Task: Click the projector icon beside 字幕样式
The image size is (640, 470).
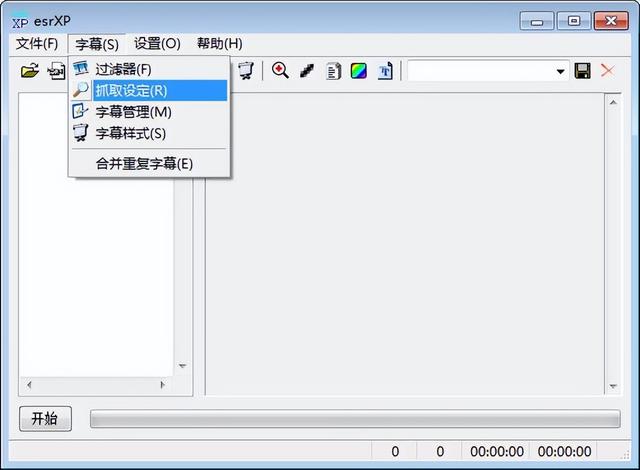Action: (80, 133)
